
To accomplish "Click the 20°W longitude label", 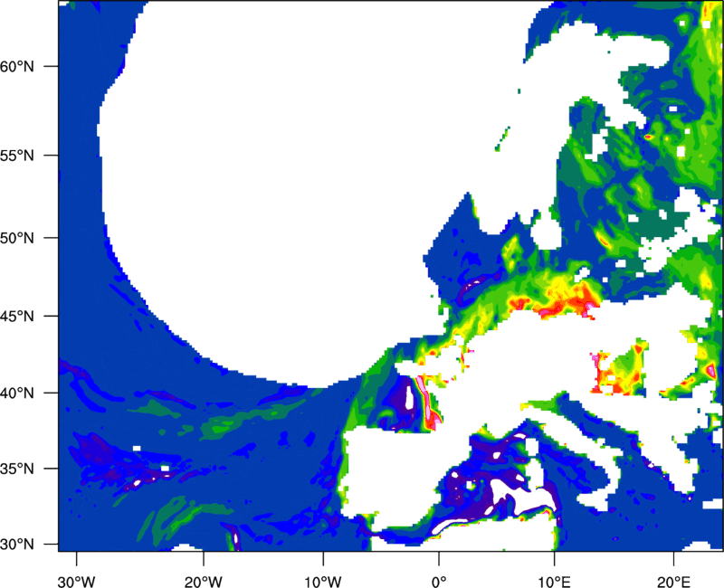I will tap(203, 582).
